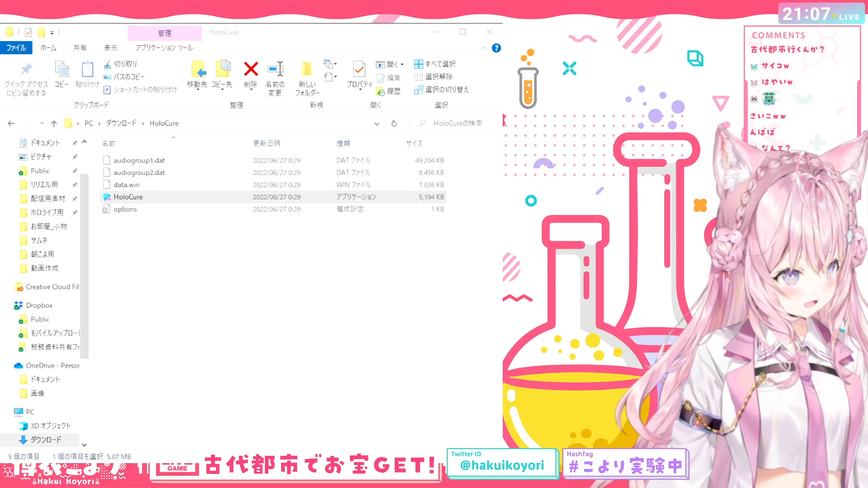868x488 pixels.
Task: Choose Paste shortcut option
Action: pos(140,89)
